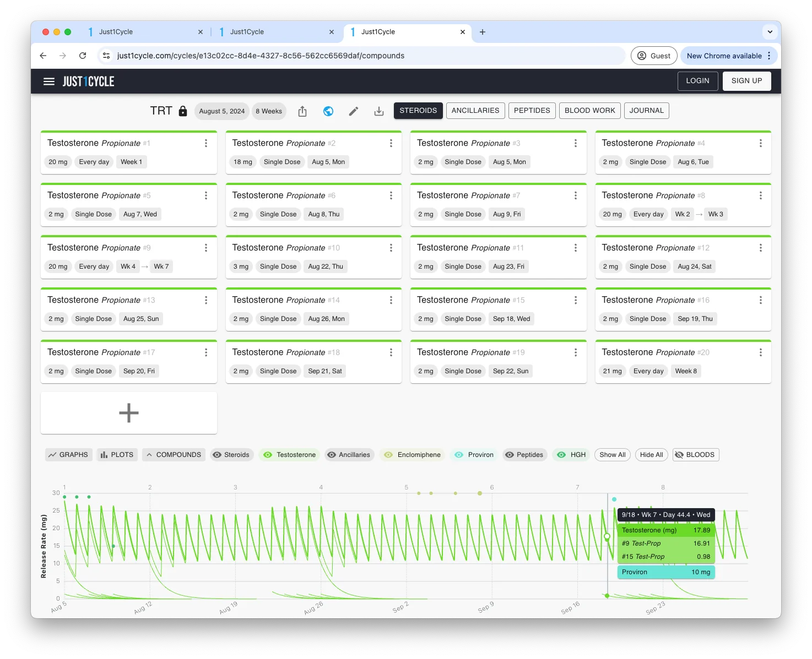
Task: Toggle Ancillaries visibility in graph
Action: click(x=349, y=455)
